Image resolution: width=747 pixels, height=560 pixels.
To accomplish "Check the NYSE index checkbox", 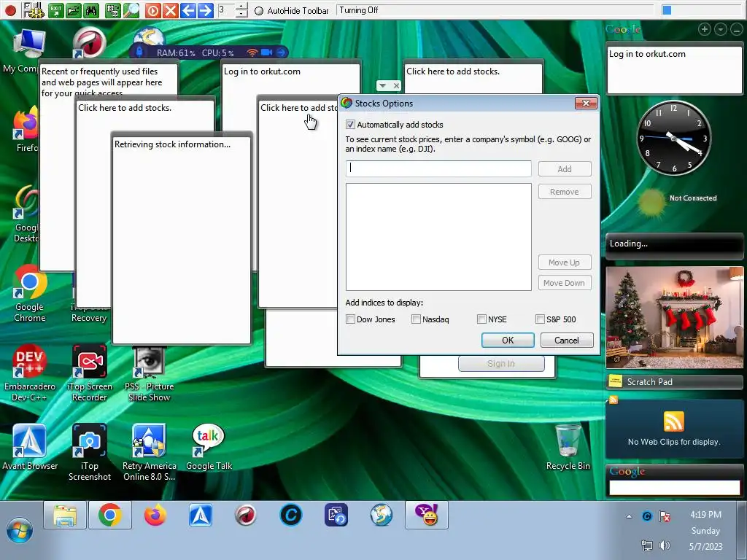I will point(481,319).
